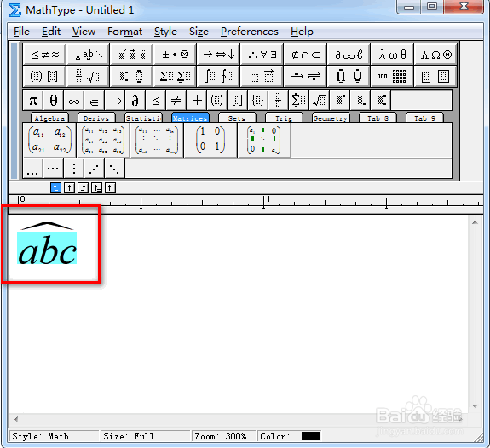Image resolution: width=490 pixels, height=448 pixels.
Task: Open underbar and overbar templates palette
Action: pyautogui.click(x=262, y=76)
